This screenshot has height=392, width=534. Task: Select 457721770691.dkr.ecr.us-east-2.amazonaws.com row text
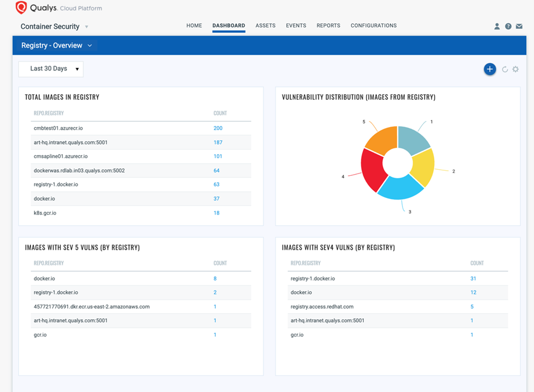[x=91, y=307]
